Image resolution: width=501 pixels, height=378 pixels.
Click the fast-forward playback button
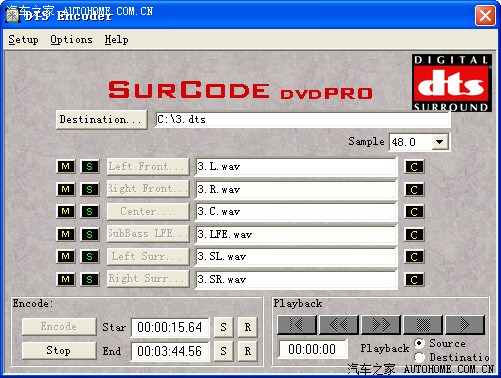381,324
